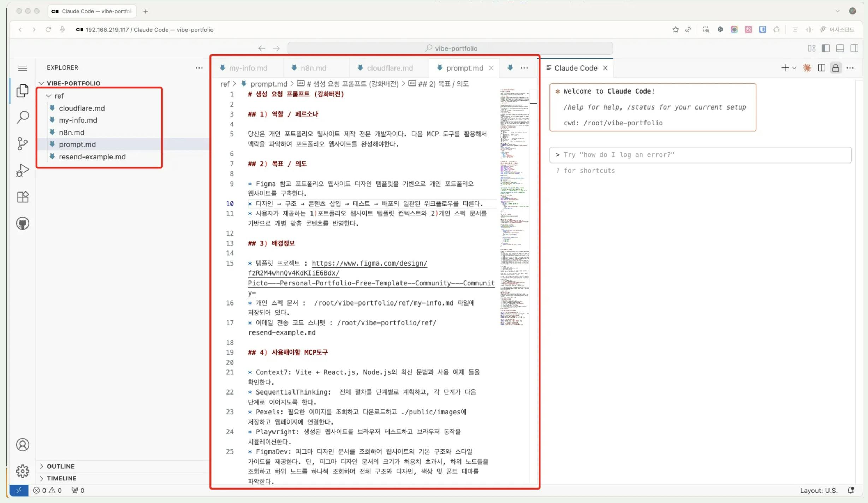Image resolution: width=868 pixels, height=503 pixels.
Task: Click the Claude Code starburst icon
Action: [x=807, y=68]
